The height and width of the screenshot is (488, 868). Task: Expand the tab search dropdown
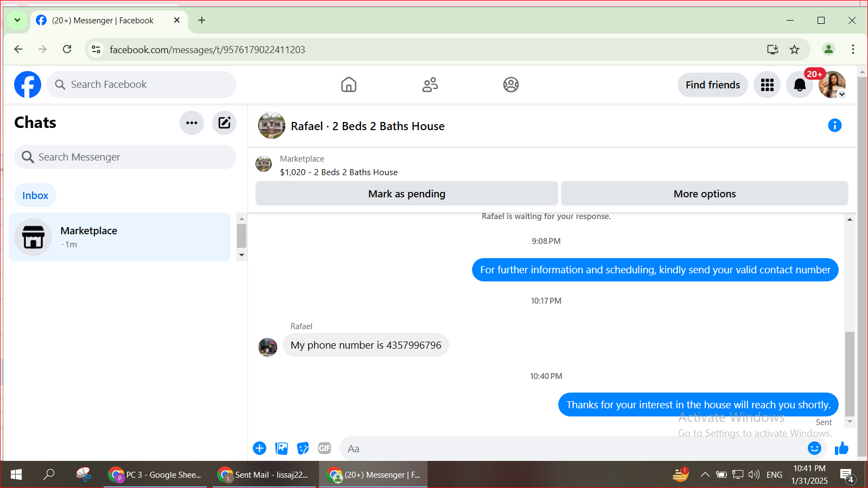17,20
